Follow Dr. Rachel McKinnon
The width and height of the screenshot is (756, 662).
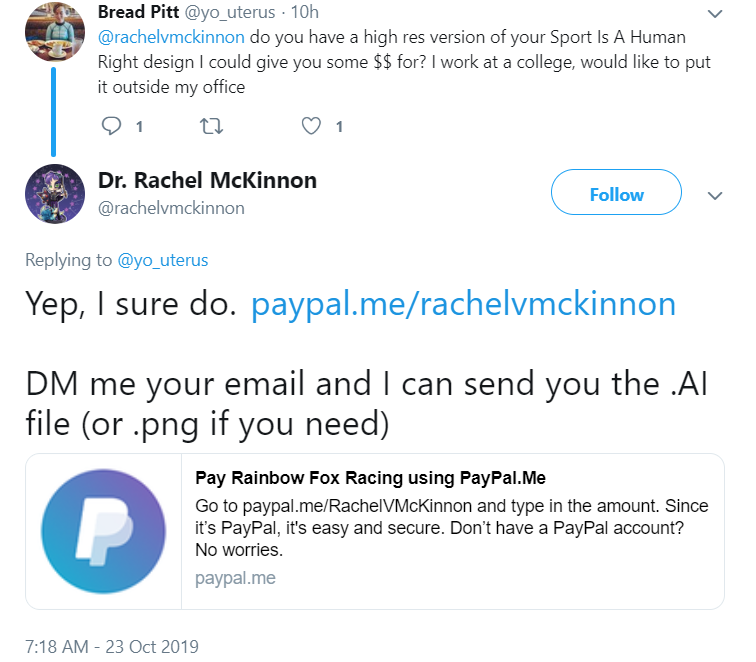coord(616,194)
